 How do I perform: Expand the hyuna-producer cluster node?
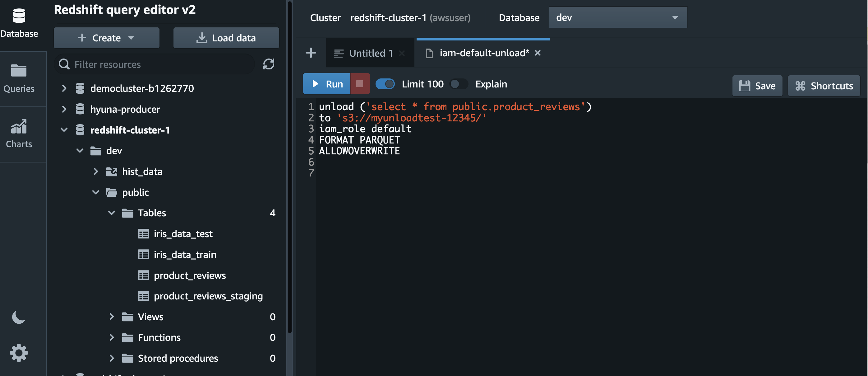[x=64, y=109]
